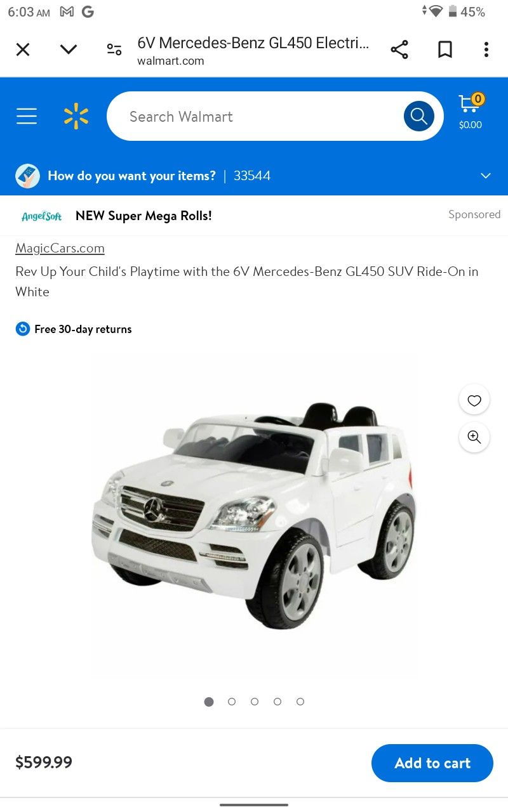Open the Angel Soft sponsored banner
508x812 pixels.
(254, 216)
